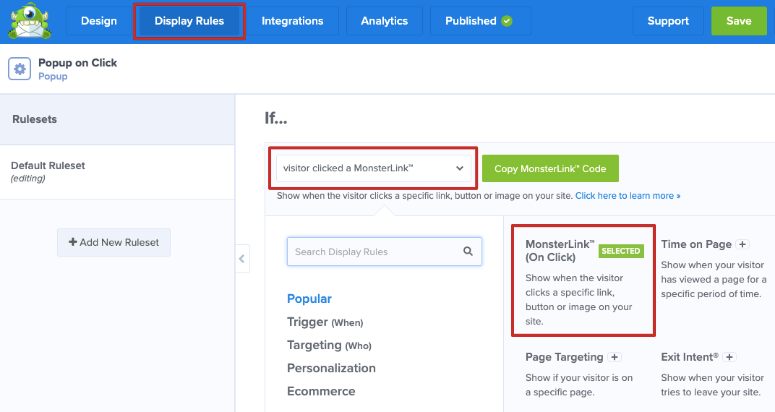Image resolution: width=775 pixels, height=412 pixels.
Task: Add the Page Targeting rule plus icon
Action: pyautogui.click(x=614, y=357)
